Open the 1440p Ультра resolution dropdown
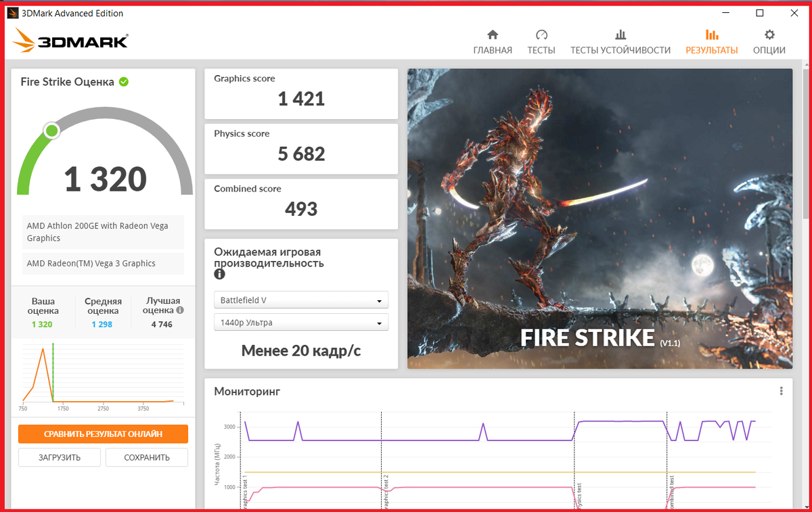 pyautogui.click(x=301, y=323)
